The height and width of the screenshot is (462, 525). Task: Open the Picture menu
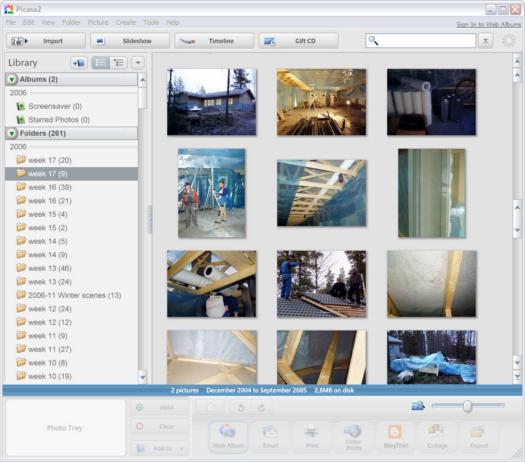[x=98, y=22]
